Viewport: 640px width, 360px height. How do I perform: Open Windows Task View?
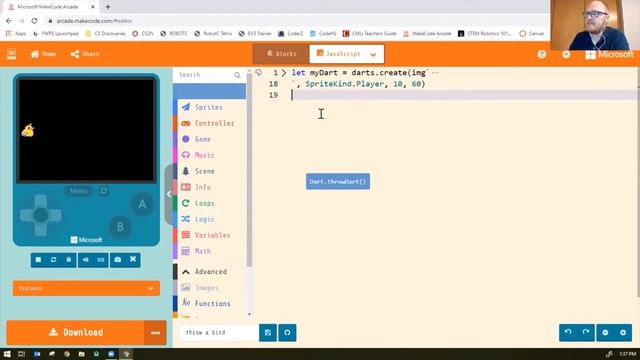click(x=22, y=354)
